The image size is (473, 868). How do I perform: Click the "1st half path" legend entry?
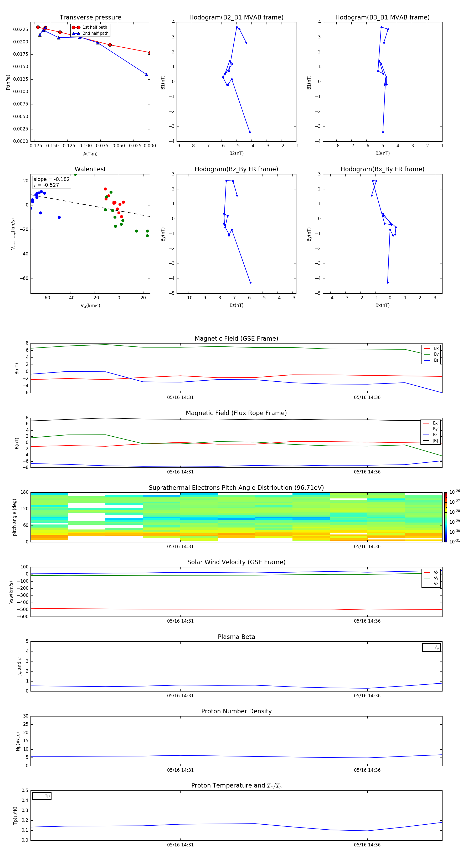click(90, 27)
